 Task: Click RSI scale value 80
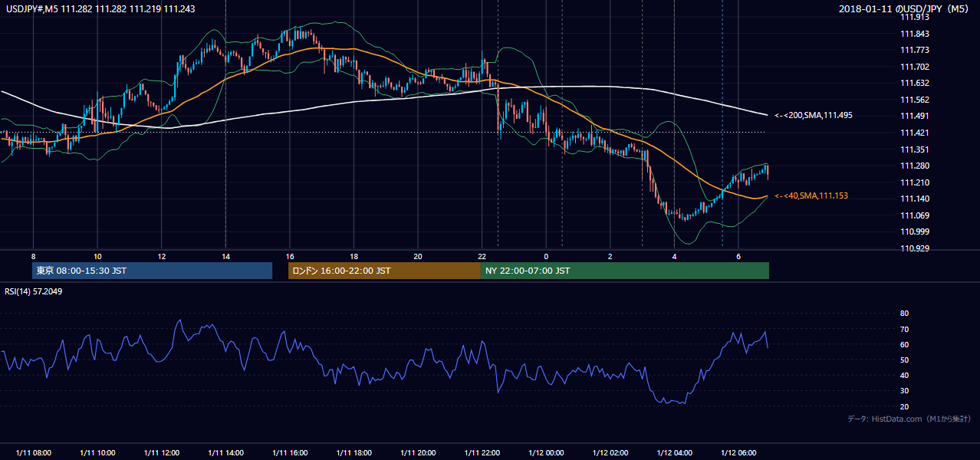point(904,314)
